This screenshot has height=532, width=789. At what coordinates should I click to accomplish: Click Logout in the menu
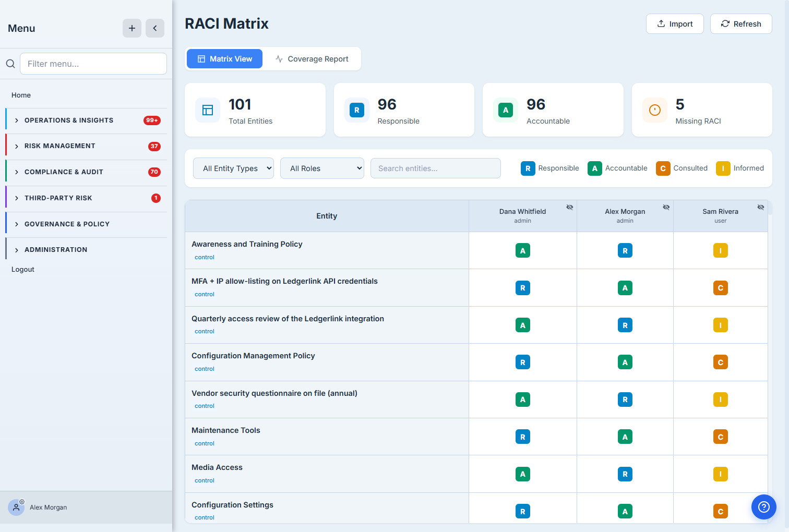23,269
